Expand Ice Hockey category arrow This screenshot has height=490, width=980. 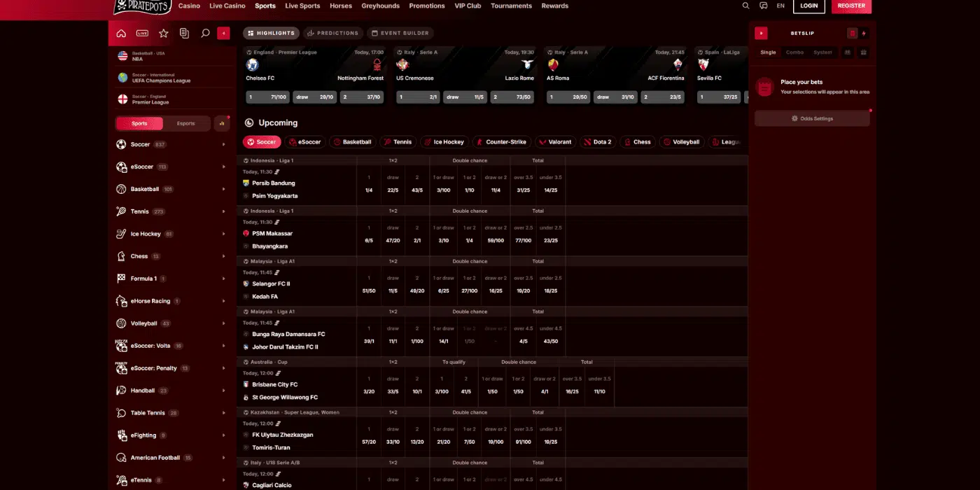pos(224,234)
